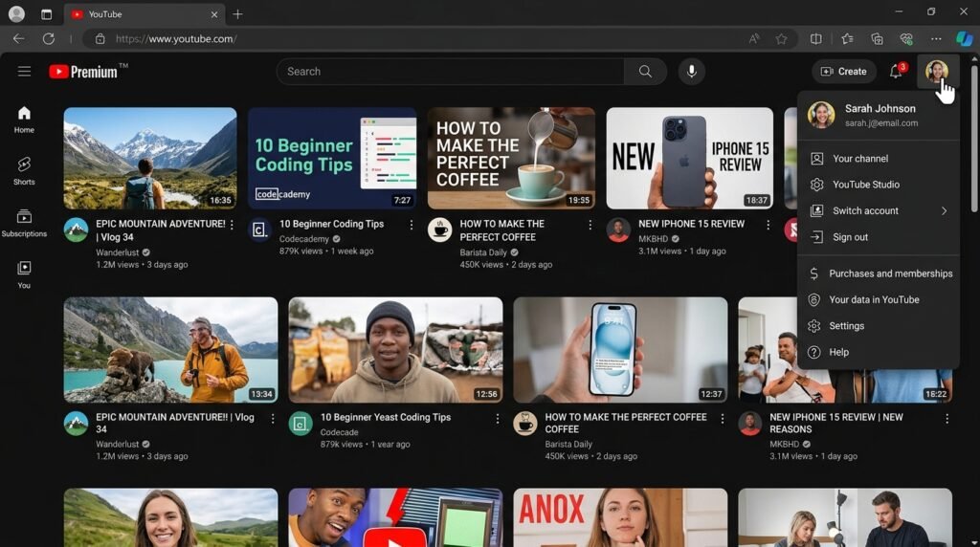
Task: Open Subscriptions in the sidebar
Action: pyautogui.click(x=24, y=223)
